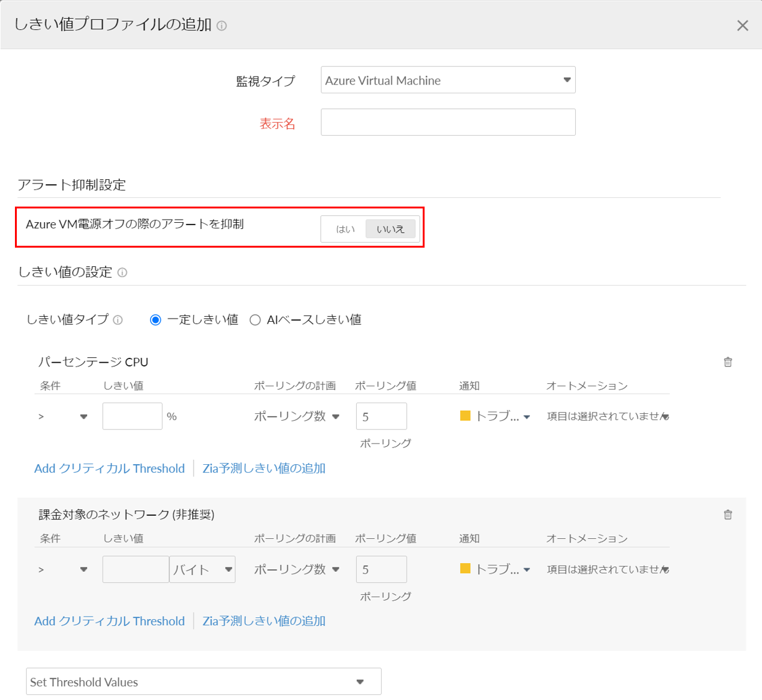
Task: Click Zia予測しきい値の追加 for 課金対象のネットワーク
Action: point(264,620)
